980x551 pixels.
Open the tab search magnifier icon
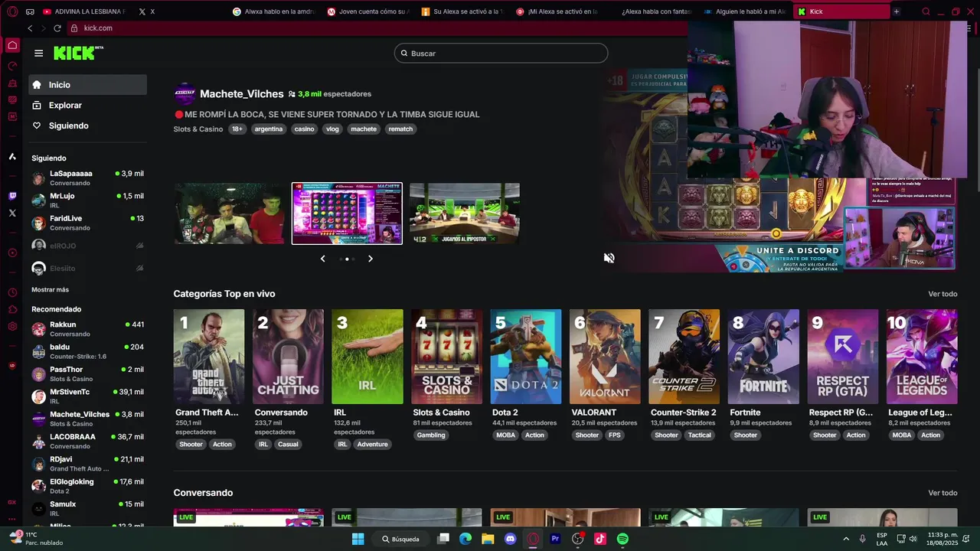[x=926, y=11]
